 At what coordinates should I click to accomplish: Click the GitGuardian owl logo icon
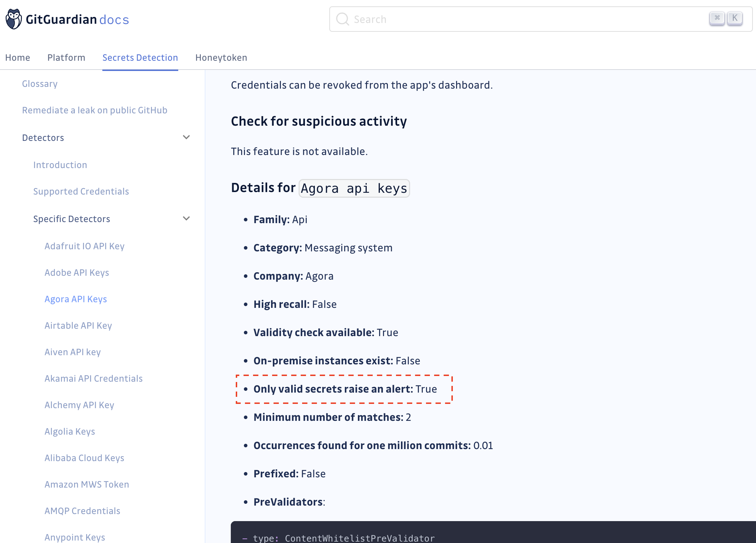click(x=14, y=19)
